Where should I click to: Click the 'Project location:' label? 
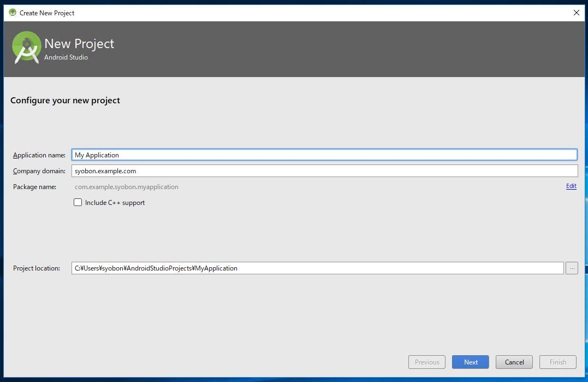pyautogui.click(x=37, y=268)
